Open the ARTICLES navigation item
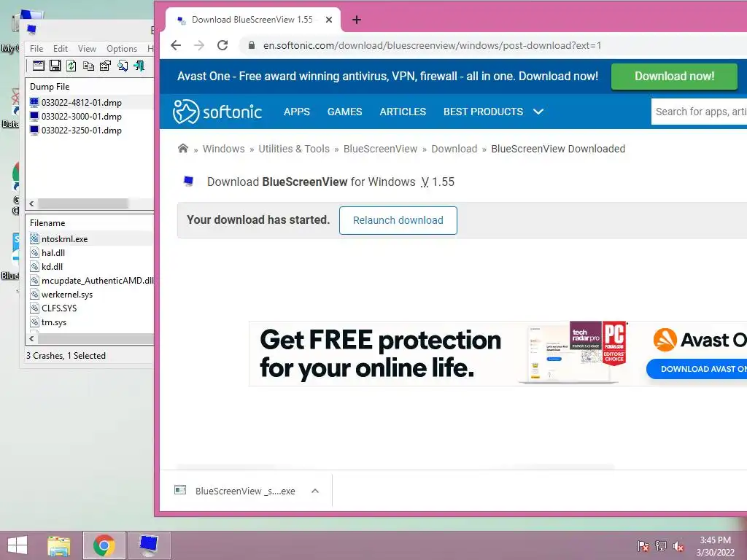 403,112
